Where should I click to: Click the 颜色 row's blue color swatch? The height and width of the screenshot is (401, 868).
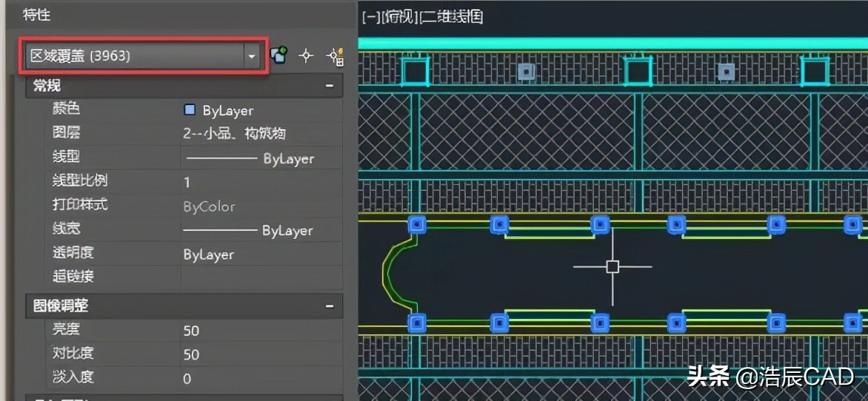tap(190, 110)
